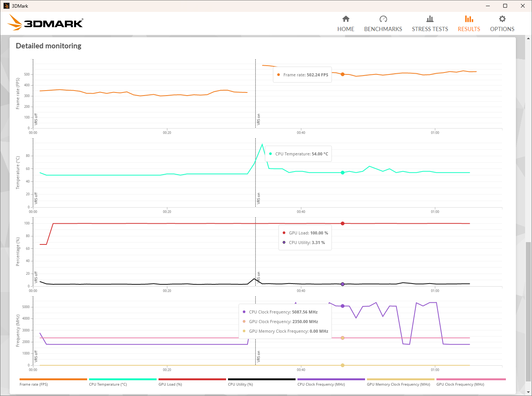Hide the CPU Utility (%) legend series
This screenshot has height=396, width=532.
click(x=240, y=384)
